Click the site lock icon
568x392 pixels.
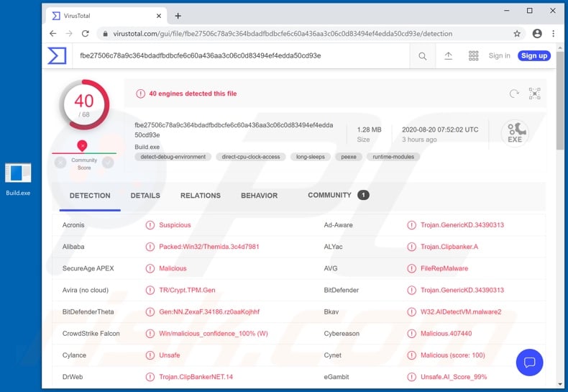pos(106,34)
